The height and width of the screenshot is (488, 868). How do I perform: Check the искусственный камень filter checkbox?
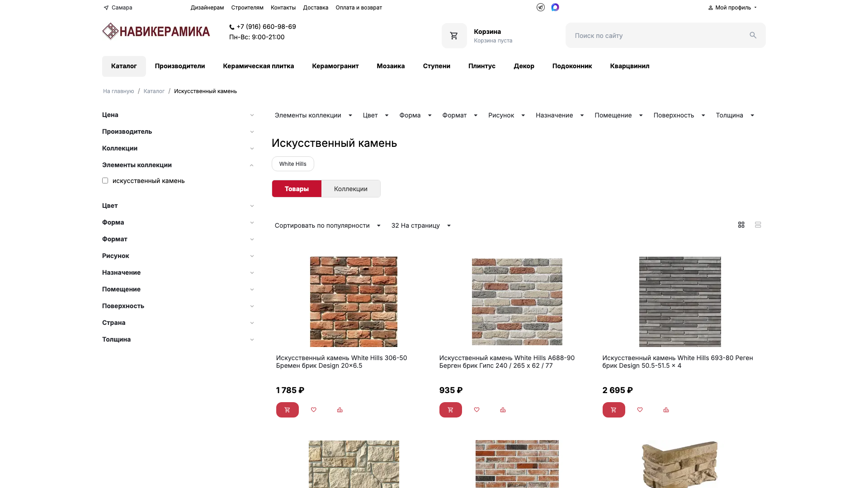tap(105, 181)
